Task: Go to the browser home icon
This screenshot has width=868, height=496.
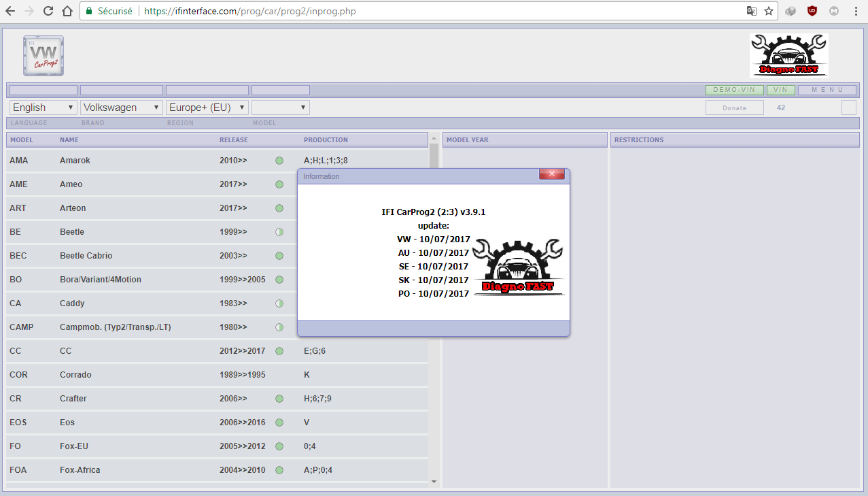Action: 67,11
